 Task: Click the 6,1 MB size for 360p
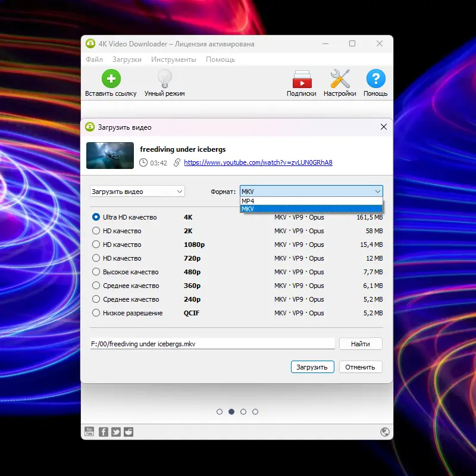[373, 286]
